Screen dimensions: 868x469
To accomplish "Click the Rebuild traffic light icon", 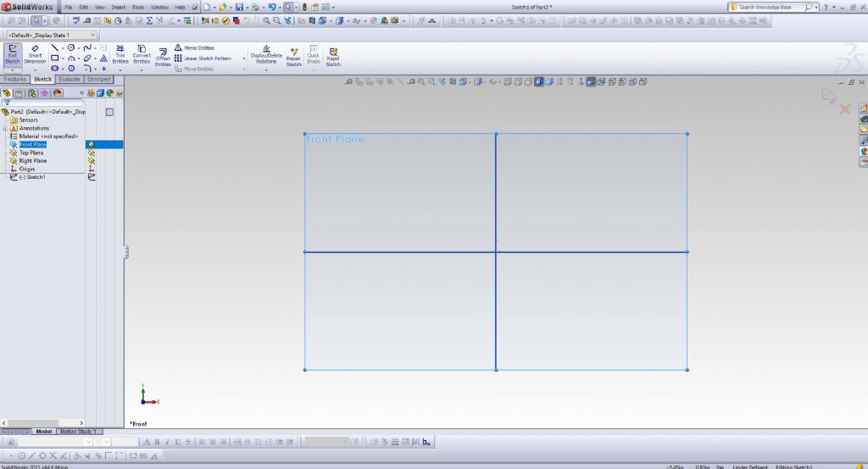I will [x=304, y=7].
